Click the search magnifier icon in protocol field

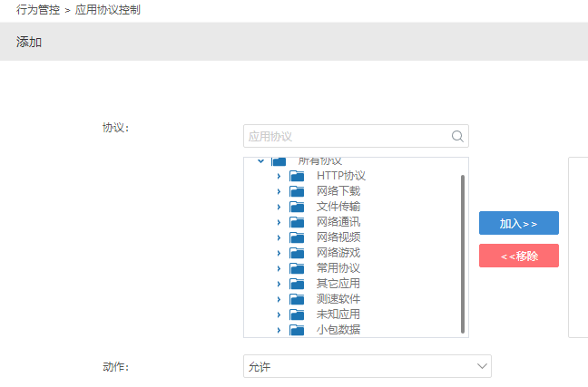[x=457, y=136]
